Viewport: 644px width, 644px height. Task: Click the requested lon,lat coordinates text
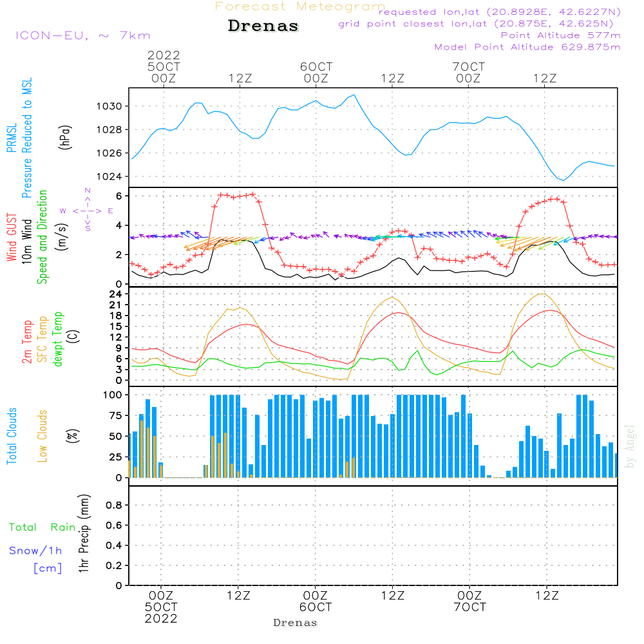[x=499, y=12]
